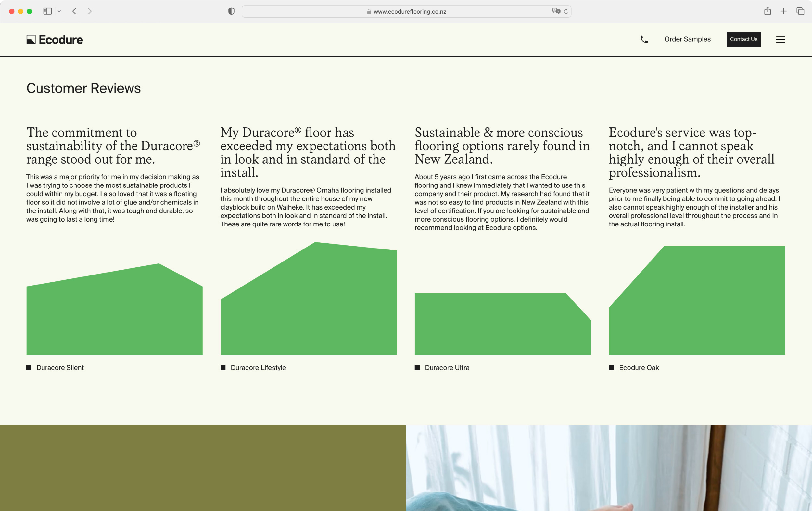This screenshot has height=511, width=812.
Task: Click the phone call icon
Action: (x=644, y=39)
